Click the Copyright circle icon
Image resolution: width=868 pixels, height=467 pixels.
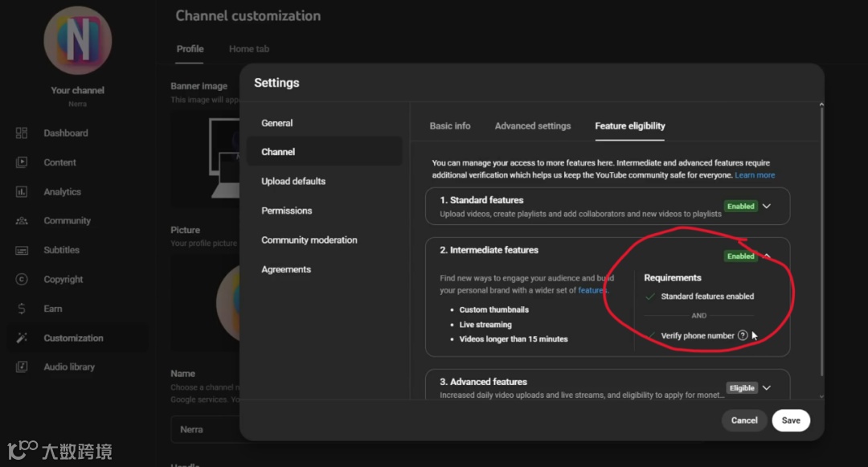pos(22,280)
